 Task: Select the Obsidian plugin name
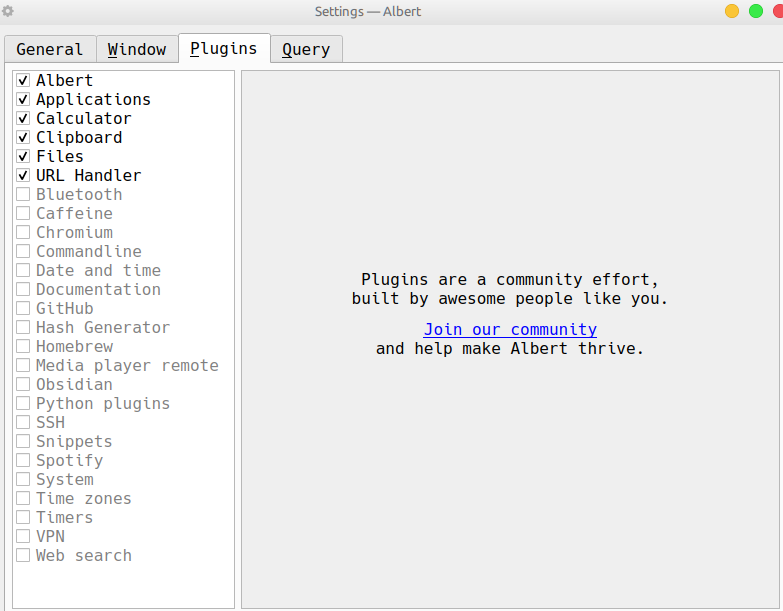coord(74,384)
